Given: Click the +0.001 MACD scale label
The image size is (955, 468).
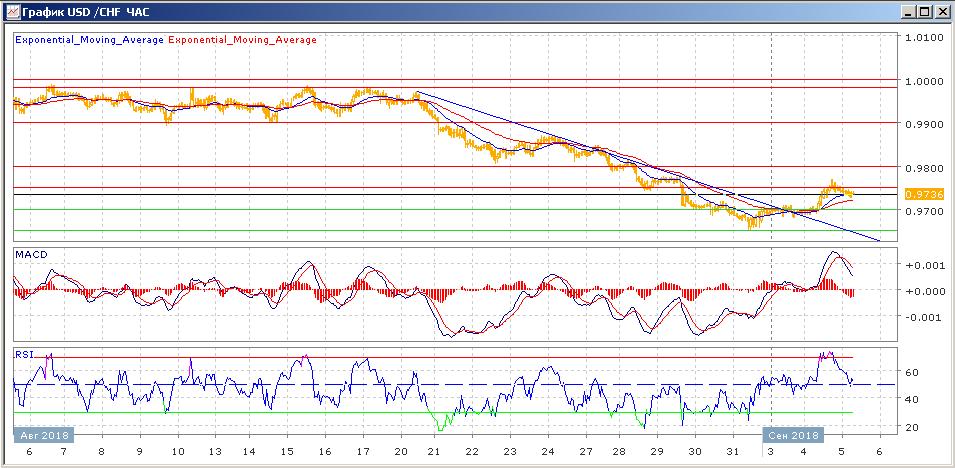Looking at the screenshot, I should pos(919,266).
